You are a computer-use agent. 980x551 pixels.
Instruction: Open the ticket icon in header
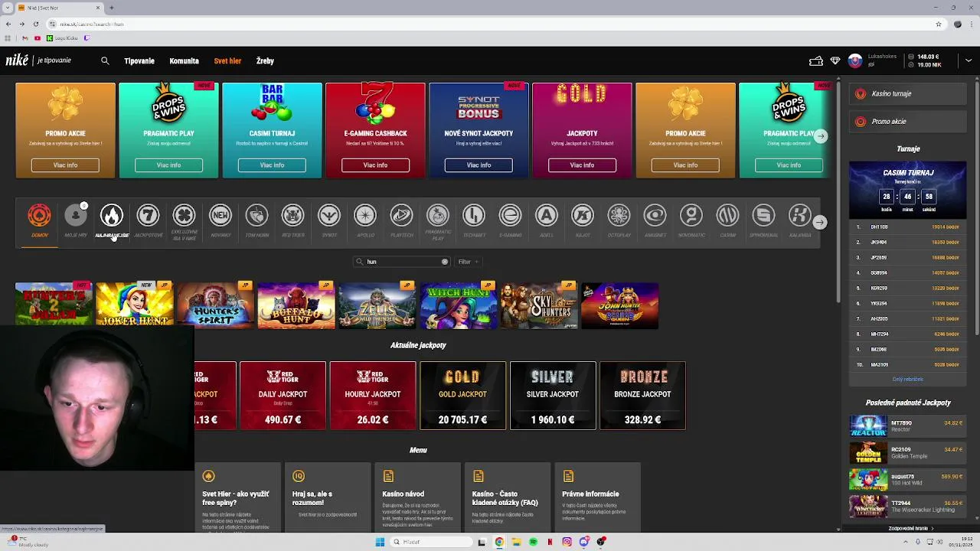[816, 60]
